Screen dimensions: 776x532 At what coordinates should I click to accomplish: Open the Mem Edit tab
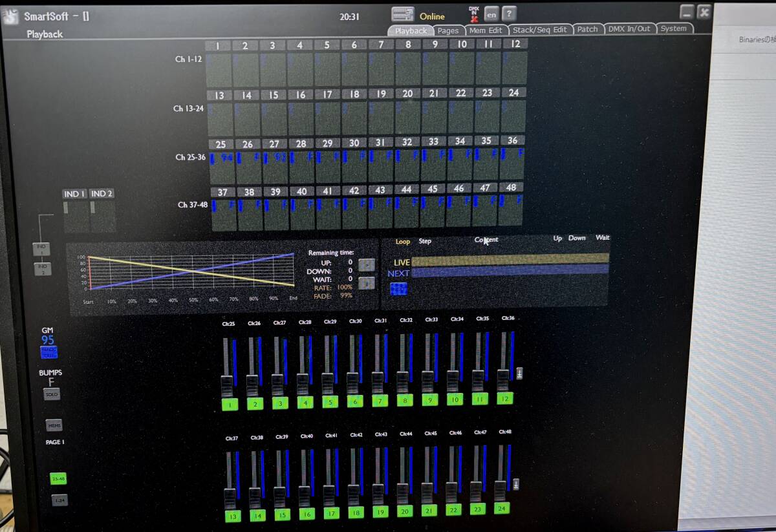(486, 30)
